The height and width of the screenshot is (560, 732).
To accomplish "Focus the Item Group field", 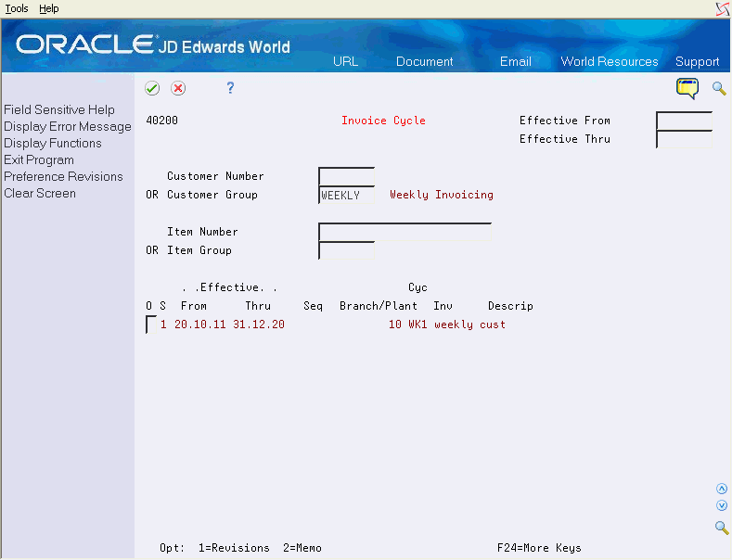I will (x=346, y=250).
